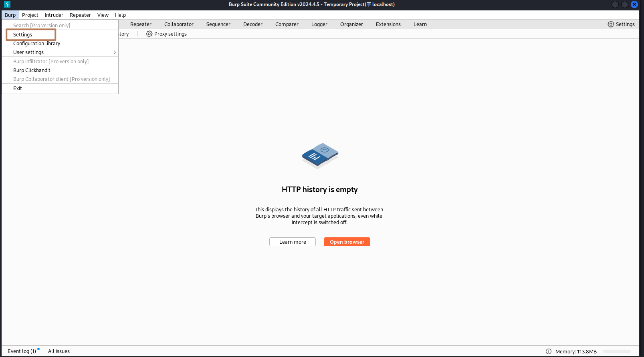Open Configuration library menu entry
644x357 pixels.
[36, 44]
